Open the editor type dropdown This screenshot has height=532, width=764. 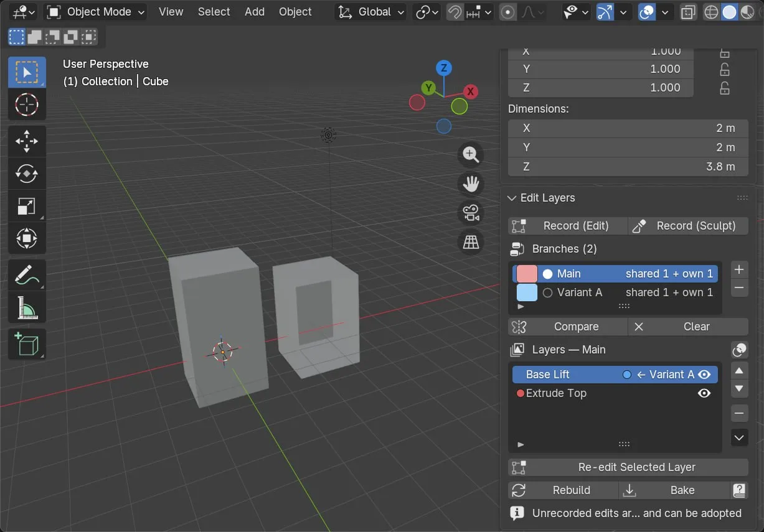pyautogui.click(x=24, y=12)
